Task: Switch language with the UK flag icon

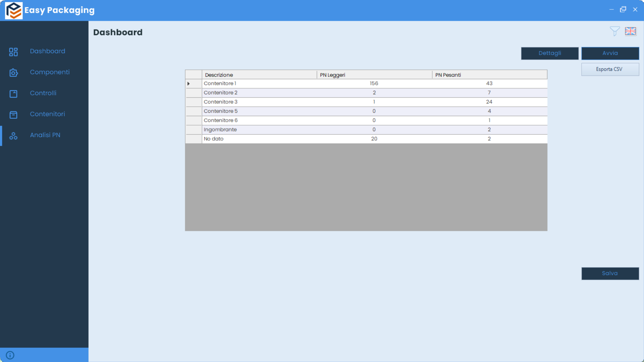Action: [630, 32]
